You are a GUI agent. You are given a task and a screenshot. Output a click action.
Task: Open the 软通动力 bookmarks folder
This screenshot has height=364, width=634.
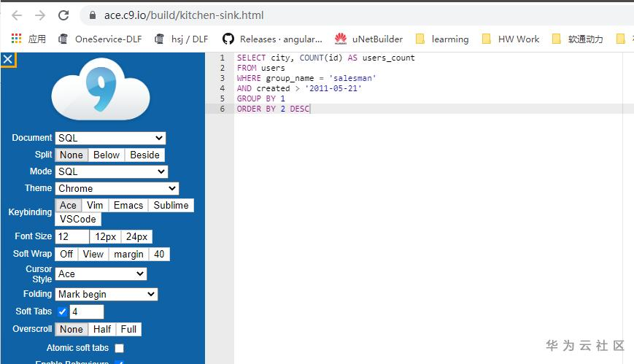[x=577, y=39]
